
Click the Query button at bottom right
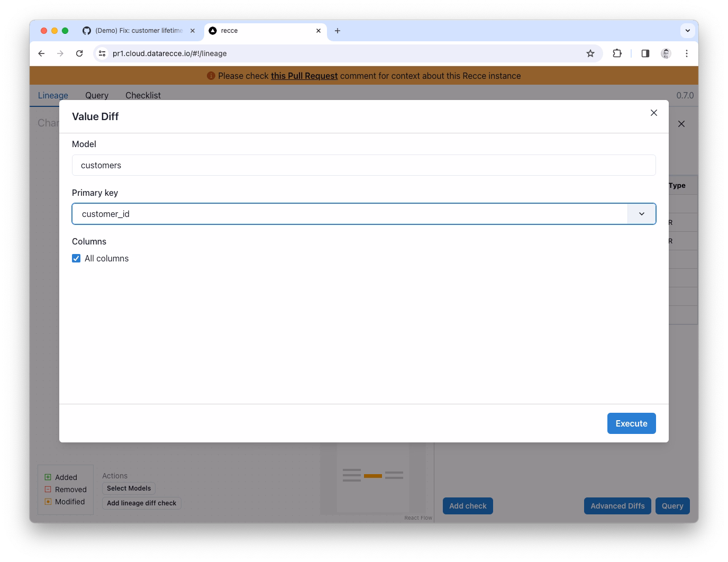672,506
